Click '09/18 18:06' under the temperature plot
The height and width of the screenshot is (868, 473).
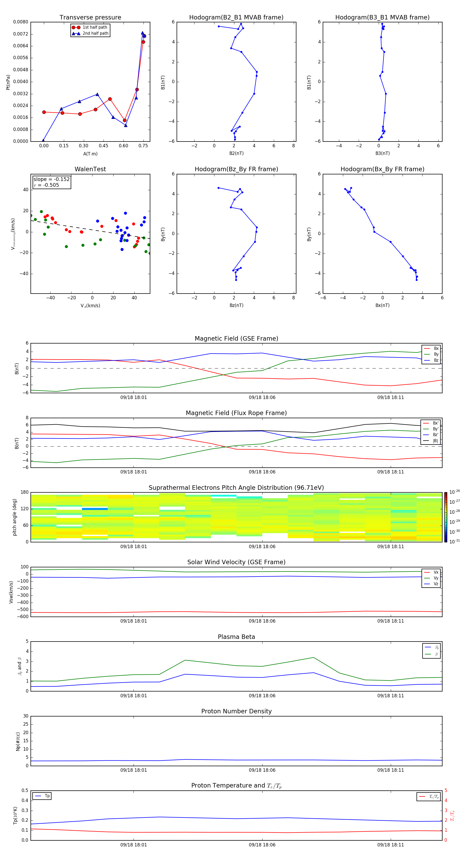point(262,845)
